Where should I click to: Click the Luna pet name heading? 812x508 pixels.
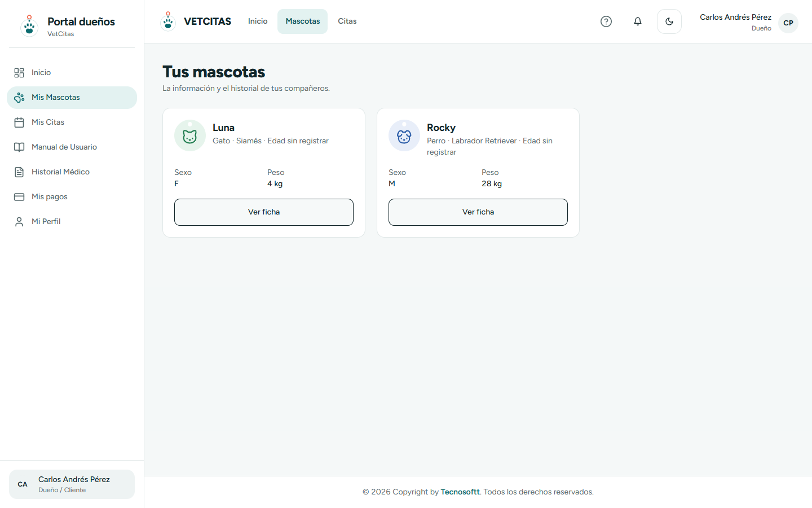223,128
